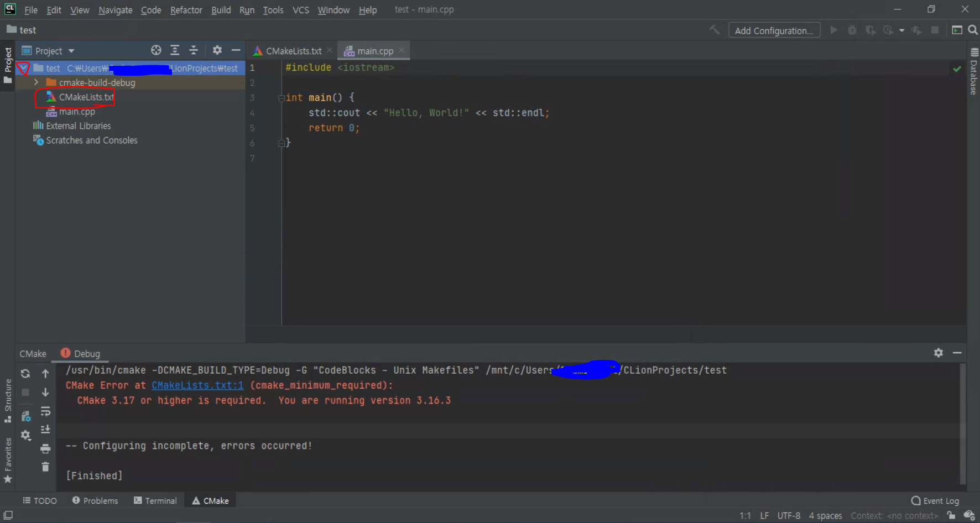Clear all CMake output with trash icon

pyautogui.click(x=45, y=467)
